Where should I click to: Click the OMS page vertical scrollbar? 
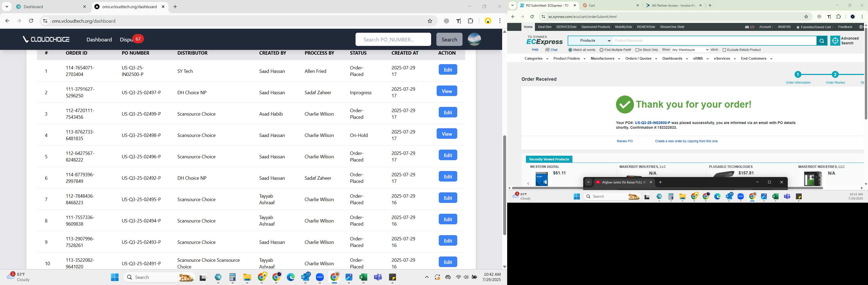click(505, 185)
